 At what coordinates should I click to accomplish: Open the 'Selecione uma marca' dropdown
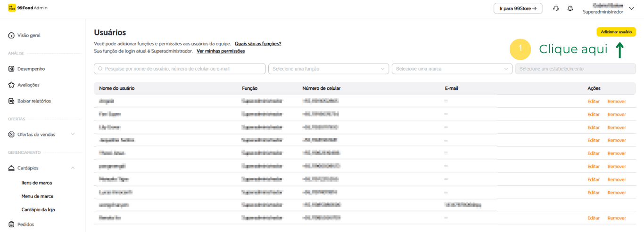tap(452, 69)
